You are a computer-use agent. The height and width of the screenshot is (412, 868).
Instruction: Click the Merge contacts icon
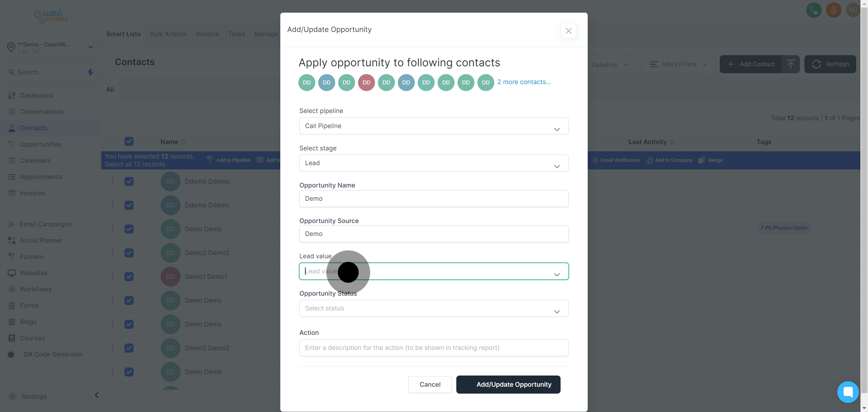702,160
